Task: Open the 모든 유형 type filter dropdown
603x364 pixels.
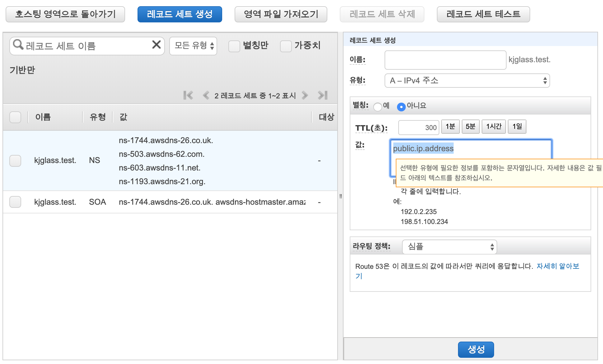Action: click(193, 46)
